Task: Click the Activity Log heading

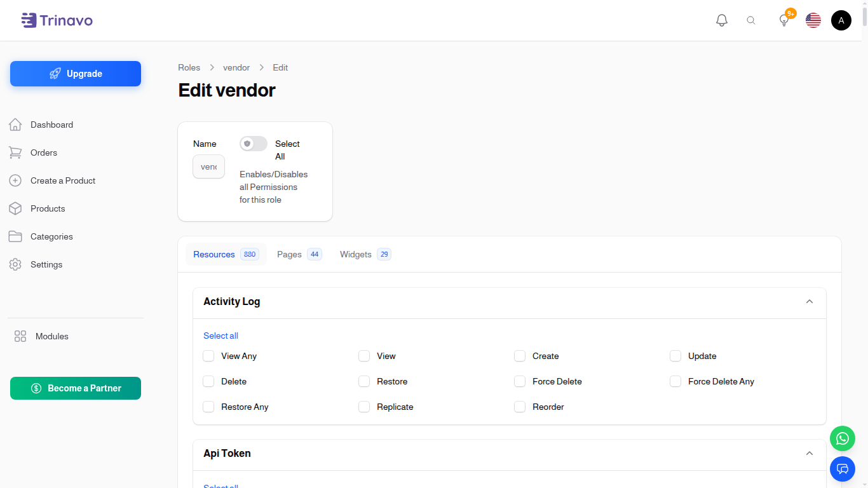Action: [231, 301]
